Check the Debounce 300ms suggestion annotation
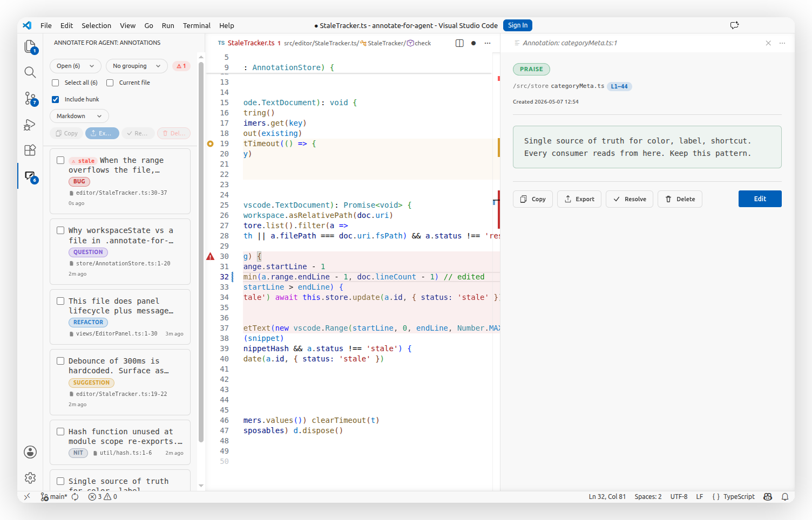This screenshot has width=812, height=520. pyautogui.click(x=60, y=361)
